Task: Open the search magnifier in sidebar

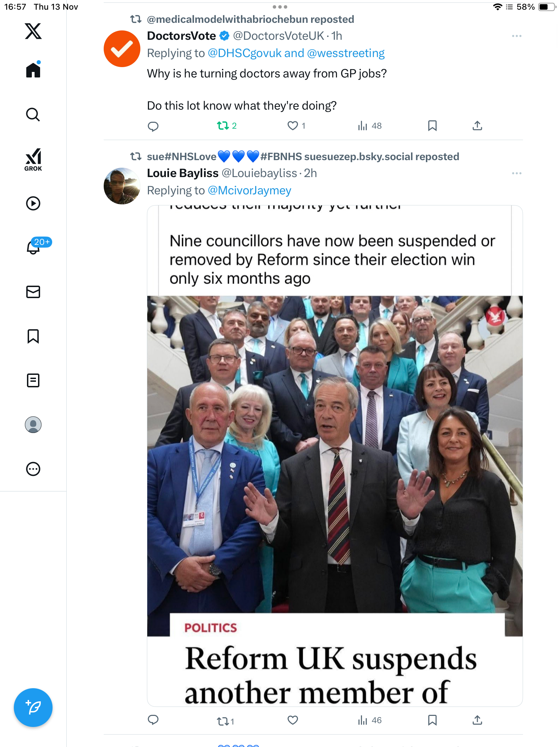Action: click(x=33, y=114)
